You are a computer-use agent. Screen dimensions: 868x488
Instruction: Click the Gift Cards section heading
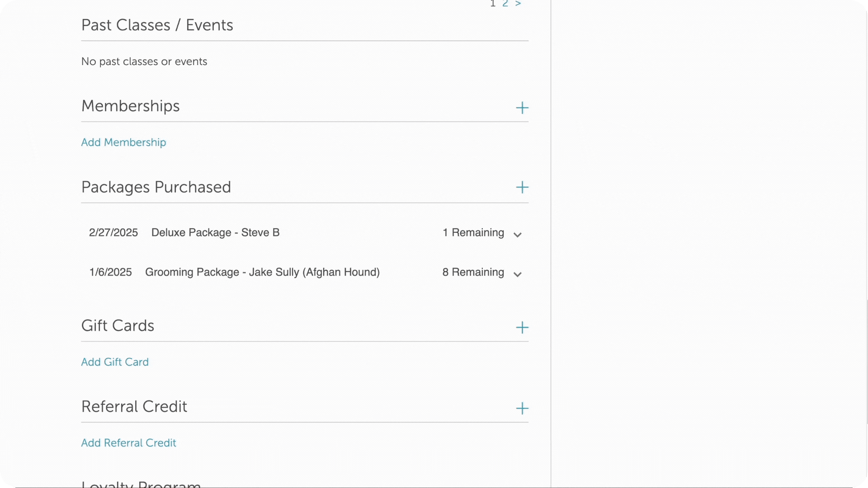118,326
